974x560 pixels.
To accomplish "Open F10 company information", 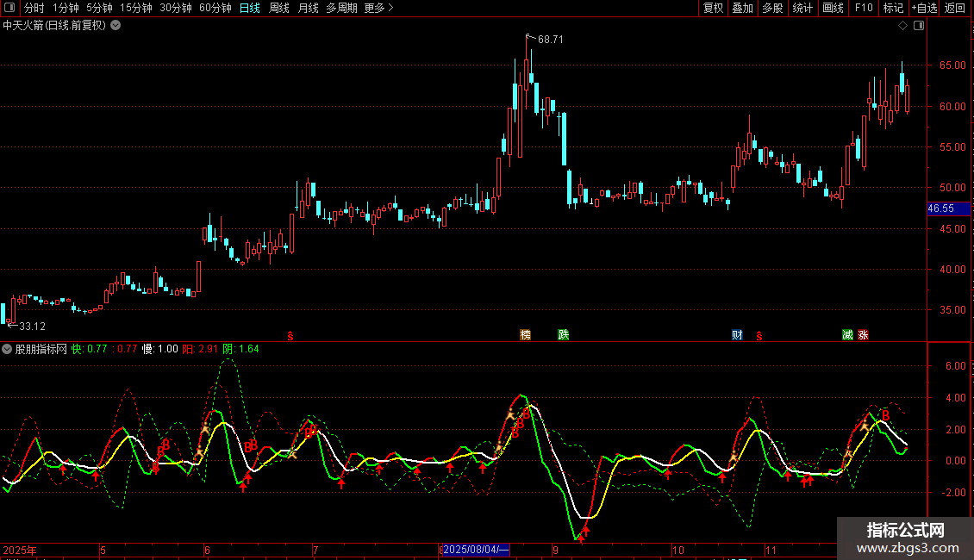I will 864,8.
